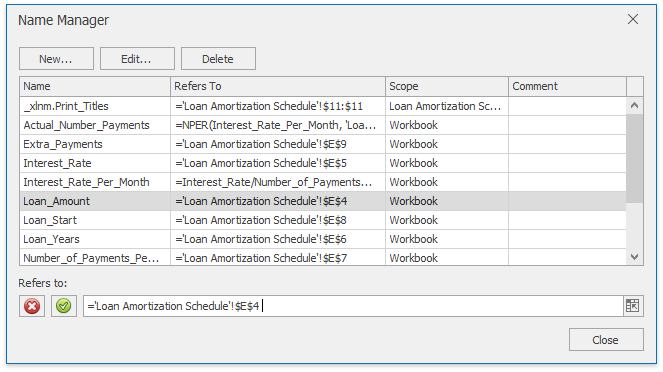Click the $E$7 reference cell

point(278,258)
